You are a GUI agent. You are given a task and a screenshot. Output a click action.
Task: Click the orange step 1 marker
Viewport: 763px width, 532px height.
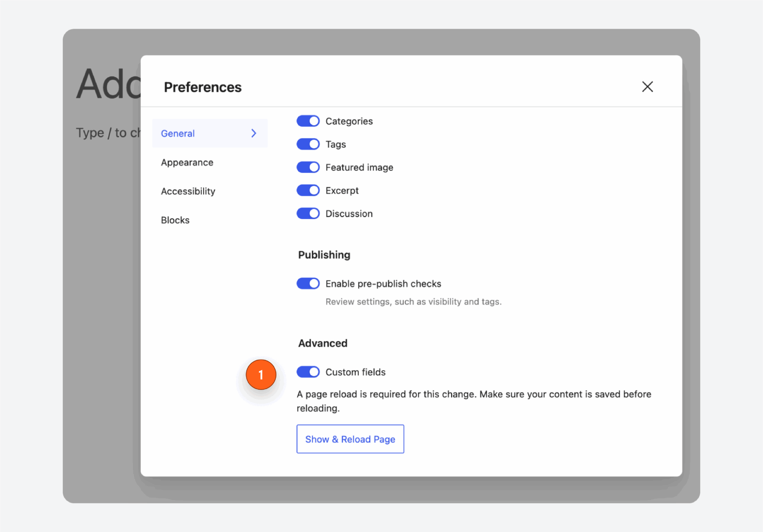[261, 375]
